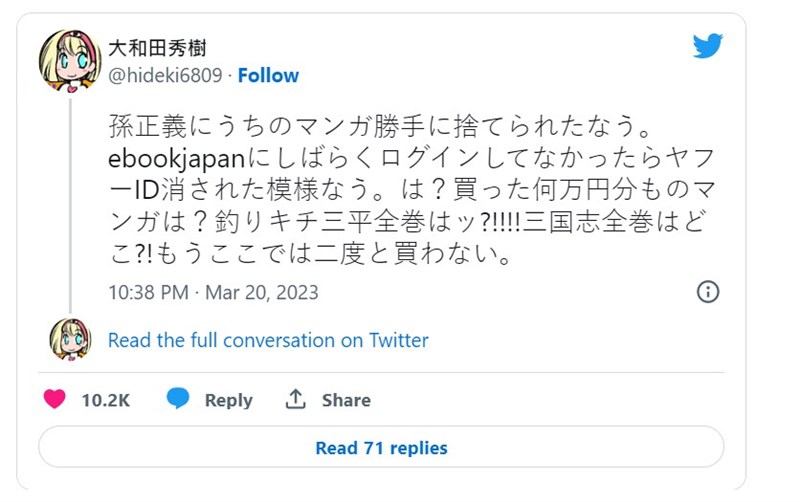Screen dimensions: 800x502
Task: Click the share upload arrow icon
Action: pyautogui.click(x=295, y=399)
